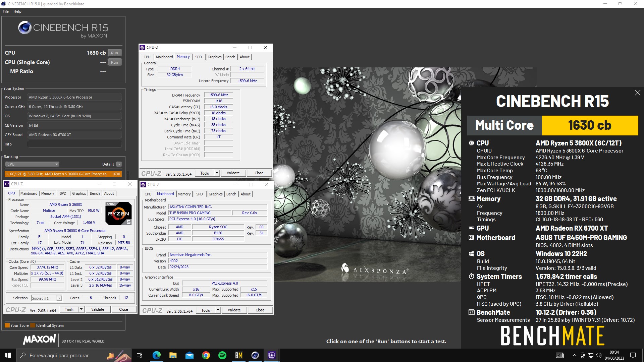This screenshot has height=362, width=644.
Task: Open Memory tab in CPU tab CPU-Z window
Action: [x=48, y=193]
